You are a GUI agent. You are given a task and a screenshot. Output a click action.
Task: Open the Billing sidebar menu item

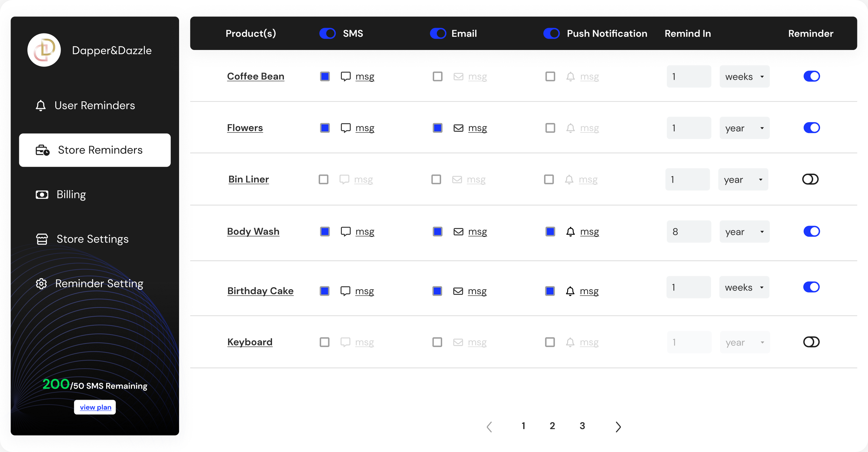[71, 195]
